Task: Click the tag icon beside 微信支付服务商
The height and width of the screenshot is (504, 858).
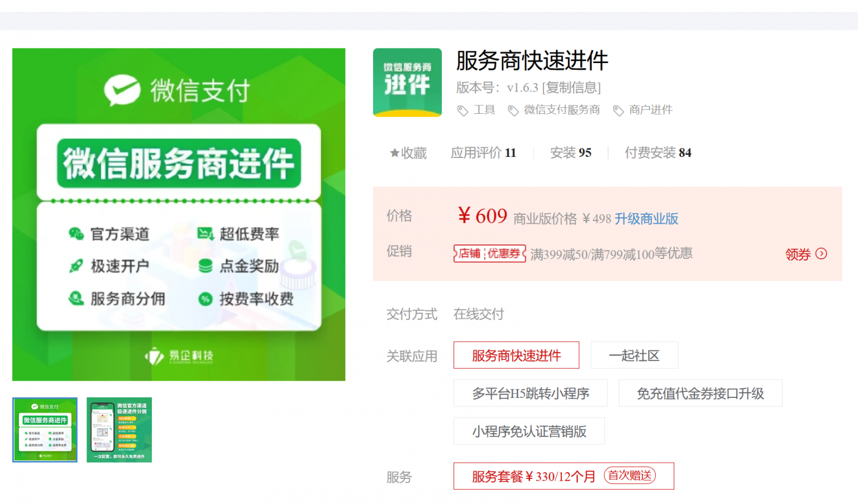Action: click(x=513, y=111)
